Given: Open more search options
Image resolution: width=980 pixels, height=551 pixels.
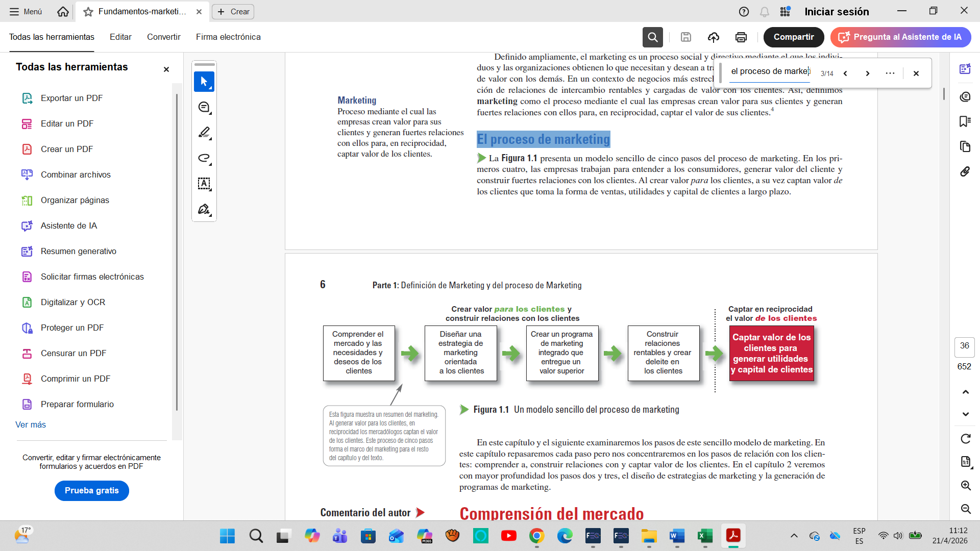Looking at the screenshot, I should 890,73.
